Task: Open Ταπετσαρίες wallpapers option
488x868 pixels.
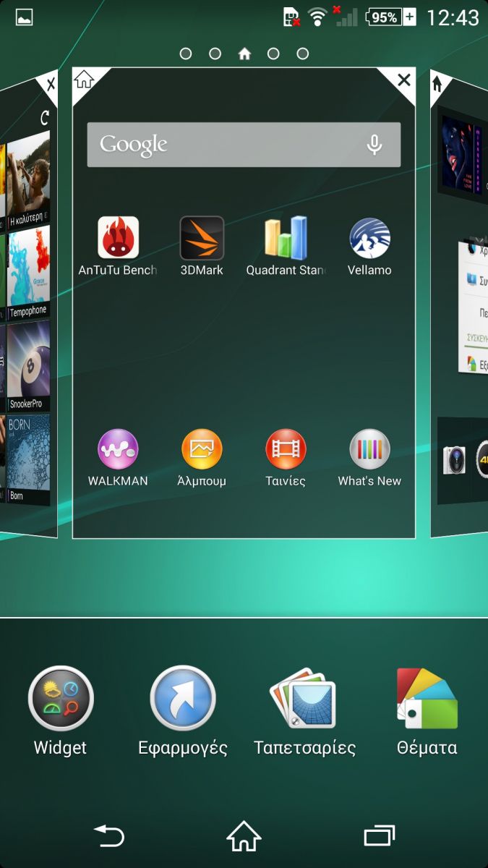Action: point(304,711)
